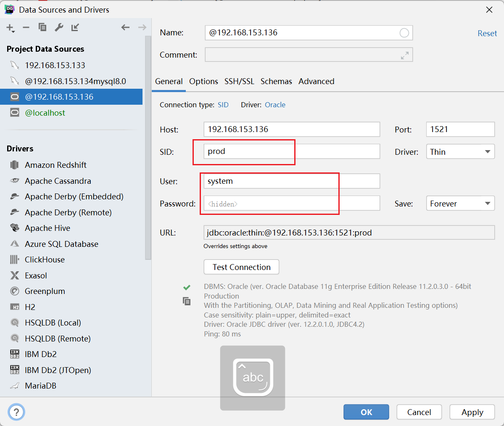Duplicate the selected data source
This screenshot has height=426, width=504.
pos(42,28)
